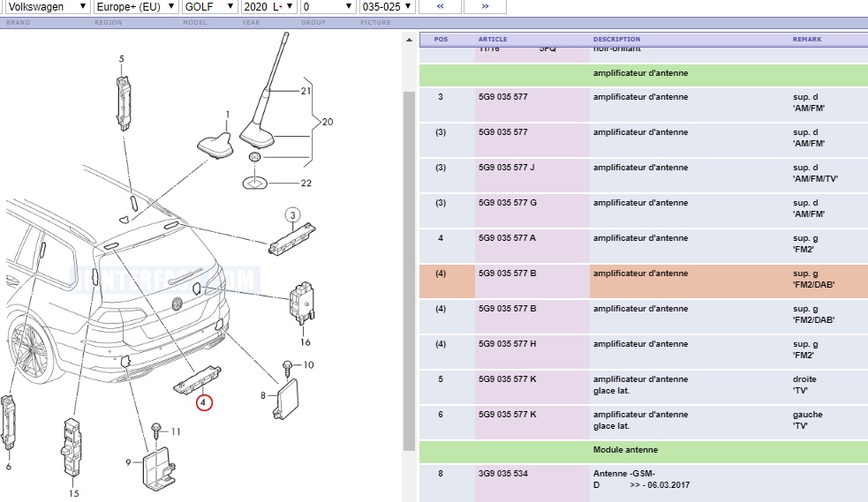Click the green 'amplificateur d'antenne' section header

pyautogui.click(x=643, y=75)
